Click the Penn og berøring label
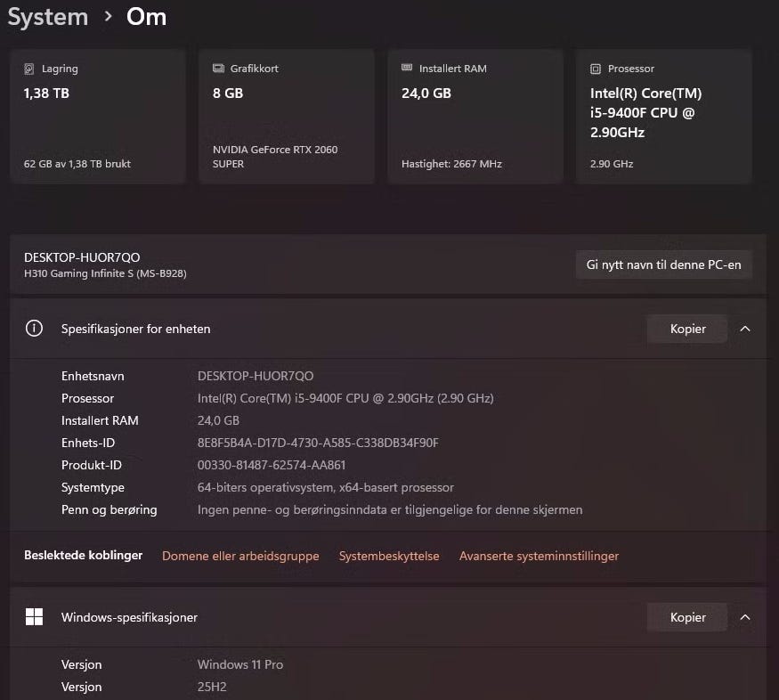The width and height of the screenshot is (779, 700). [x=110, y=509]
